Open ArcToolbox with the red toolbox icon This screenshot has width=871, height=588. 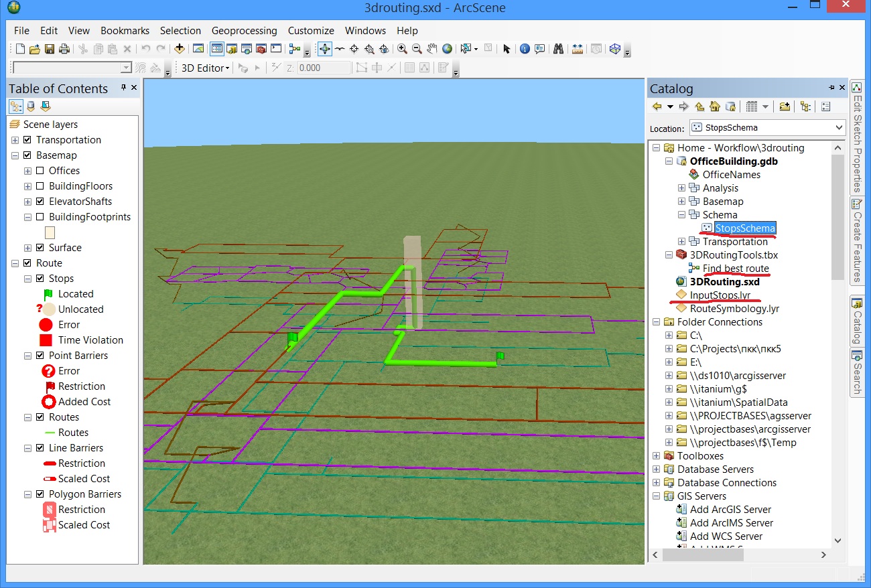[x=261, y=49]
